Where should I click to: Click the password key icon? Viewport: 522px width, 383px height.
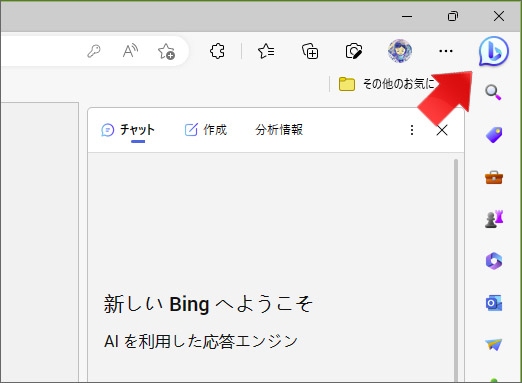(x=94, y=51)
